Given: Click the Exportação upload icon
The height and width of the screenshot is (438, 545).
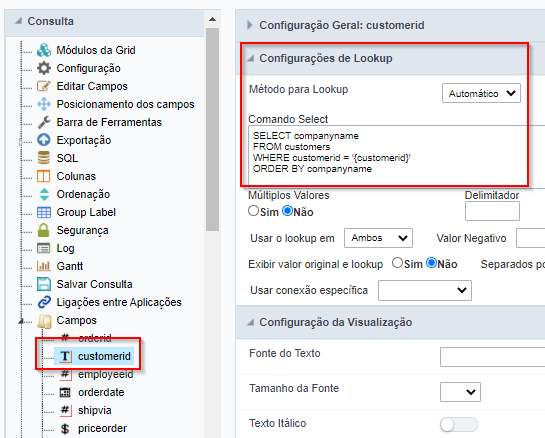Looking at the screenshot, I should coord(44,140).
